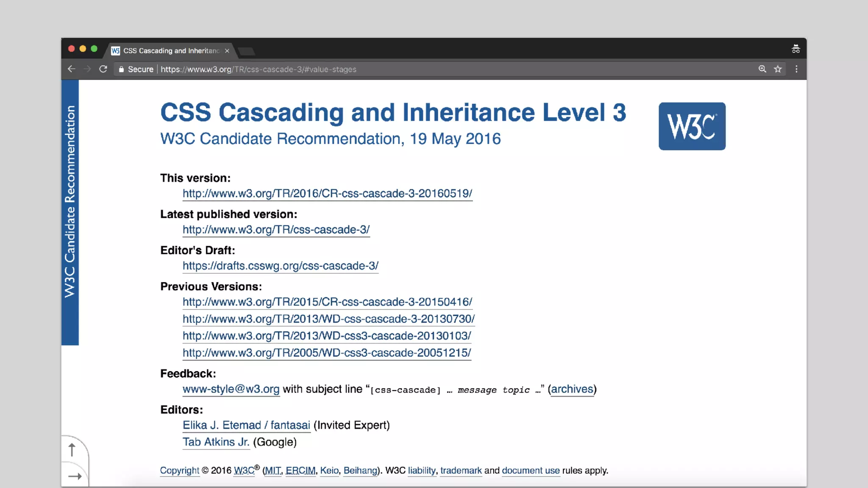Click the Tab Atkins Jr. link

point(216,442)
